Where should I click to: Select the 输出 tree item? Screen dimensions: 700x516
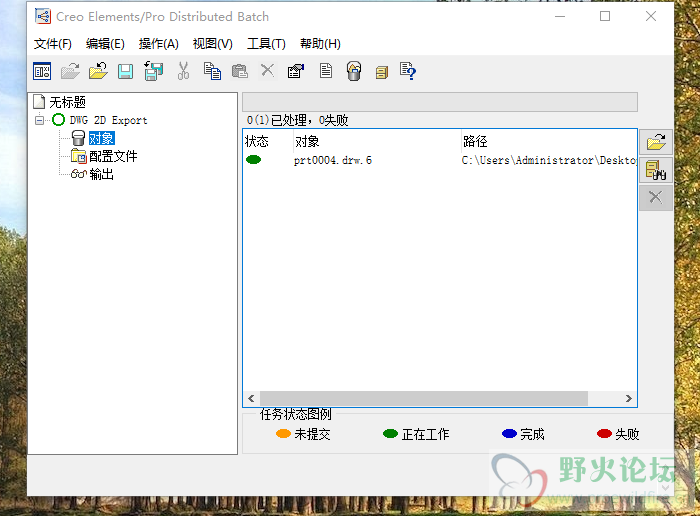[101, 174]
